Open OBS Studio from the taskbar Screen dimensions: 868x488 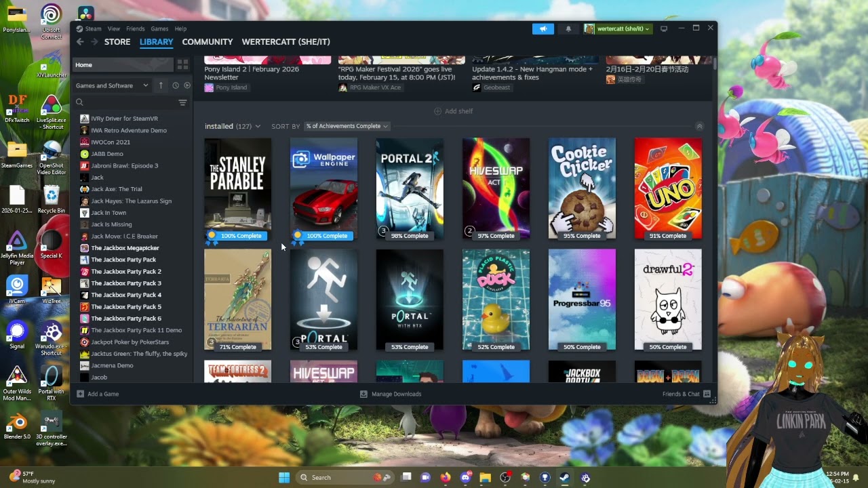pyautogui.click(x=505, y=477)
